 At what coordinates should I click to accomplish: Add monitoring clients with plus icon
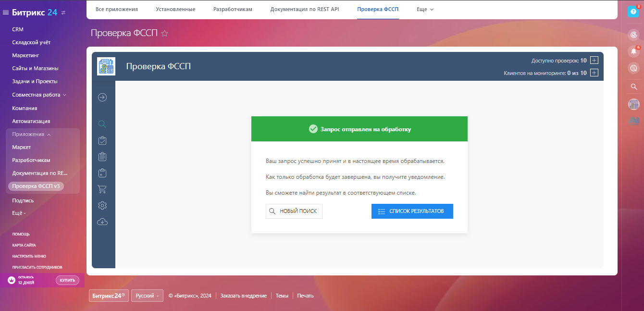point(594,73)
